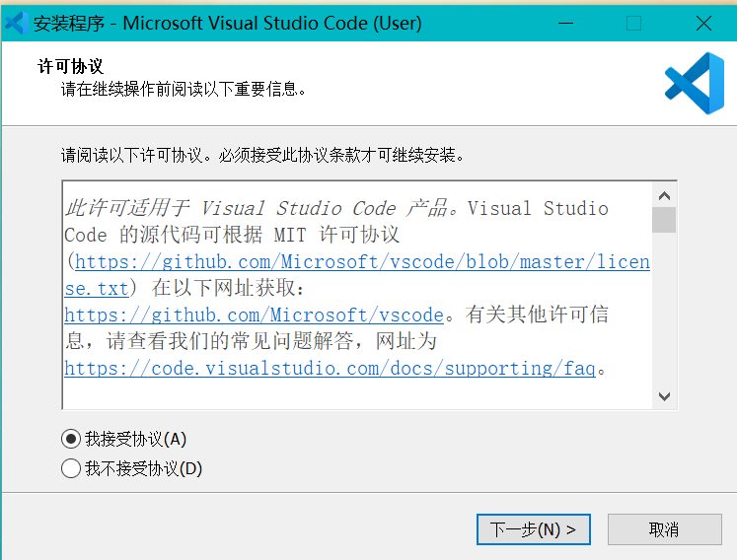Close the installer window
Viewport: 737px width, 560px height.
703,23
